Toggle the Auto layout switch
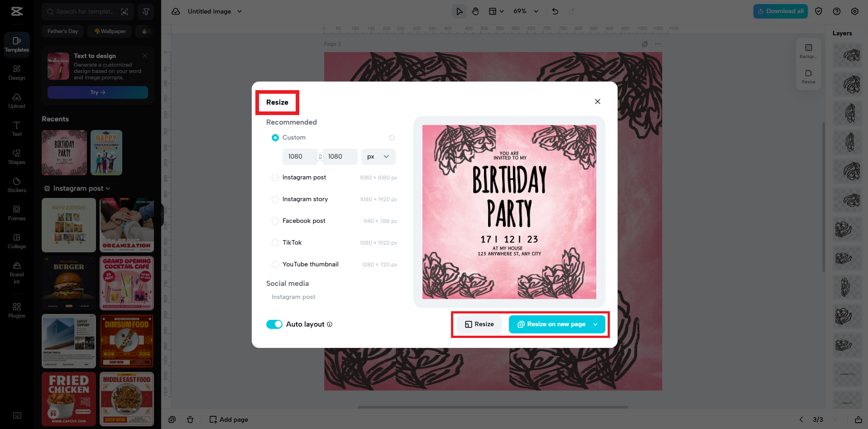Image resolution: width=868 pixels, height=429 pixels. click(274, 324)
